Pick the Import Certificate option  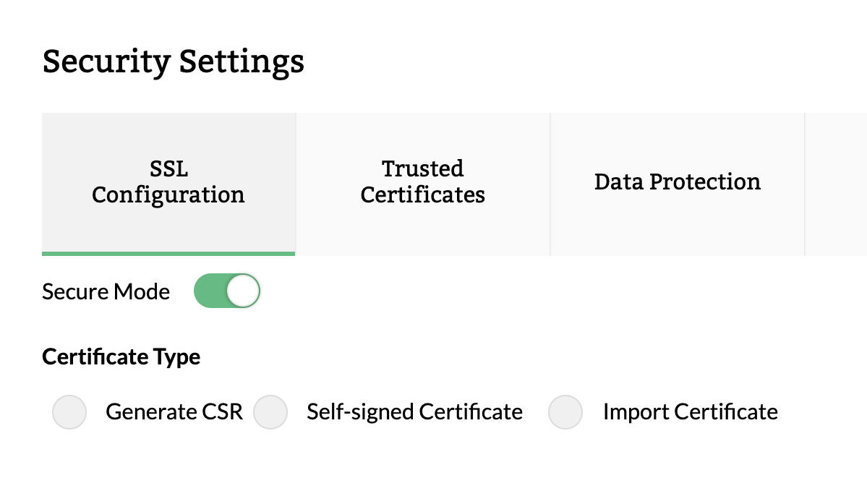(x=565, y=412)
